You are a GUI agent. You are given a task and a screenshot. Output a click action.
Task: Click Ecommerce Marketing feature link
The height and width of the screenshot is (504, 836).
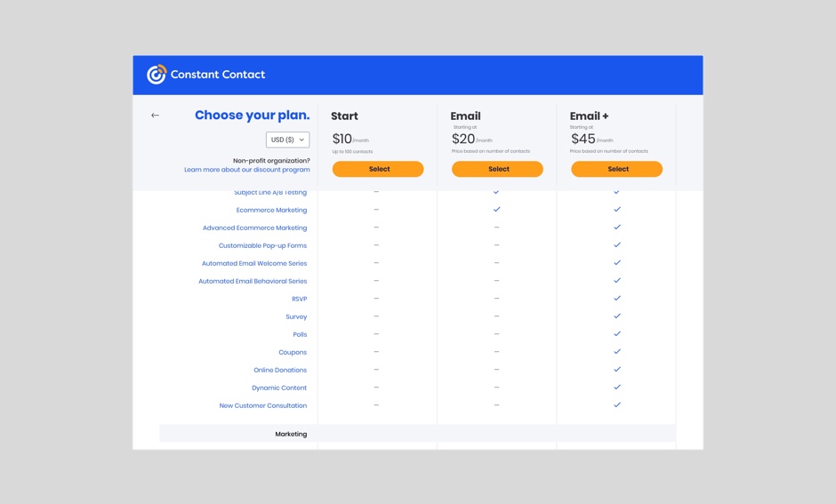(271, 210)
